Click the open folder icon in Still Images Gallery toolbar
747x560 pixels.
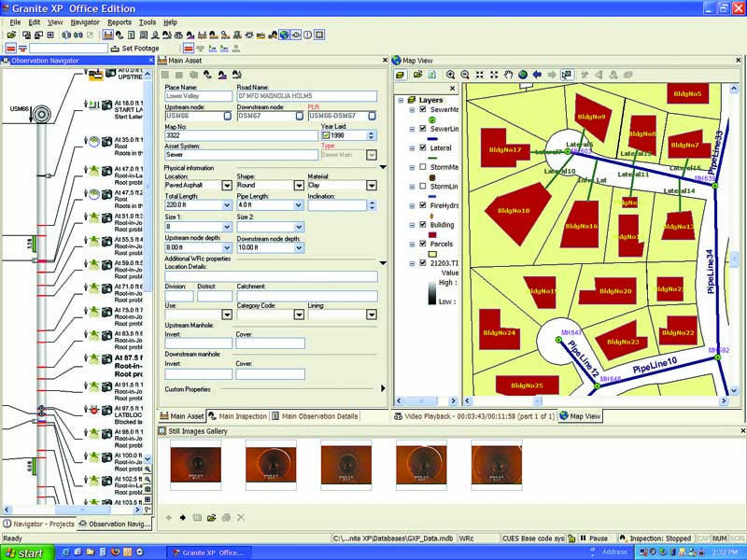click(x=212, y=518)
